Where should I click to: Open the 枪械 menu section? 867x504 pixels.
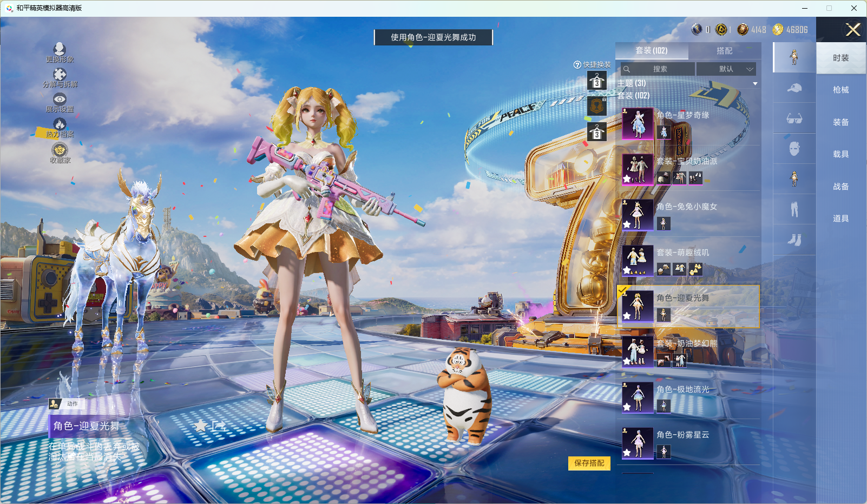(x=841, y=90)
